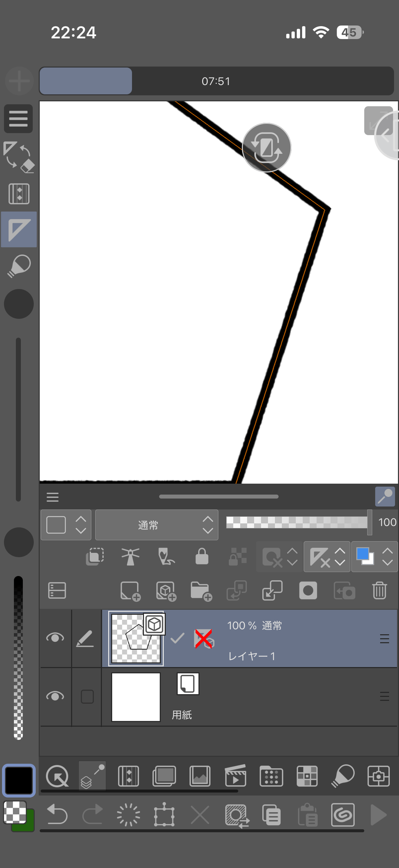Image resolution: width=399 pixels, height=868 pixels.
Task: Tap the brush icon in the left sidebar
Action: coord(19,266)
